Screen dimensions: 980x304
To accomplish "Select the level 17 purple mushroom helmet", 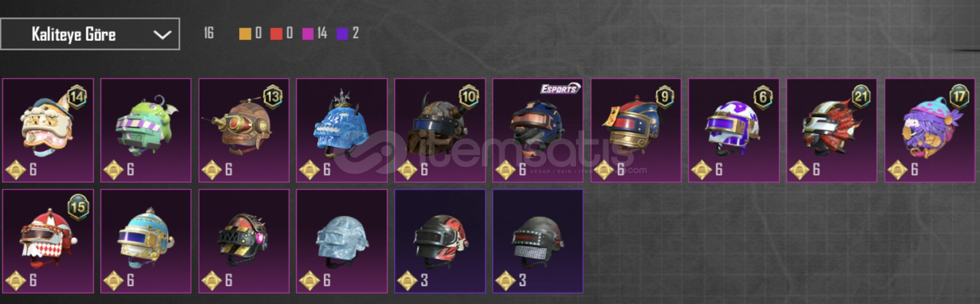I will [x=930, y=130].
